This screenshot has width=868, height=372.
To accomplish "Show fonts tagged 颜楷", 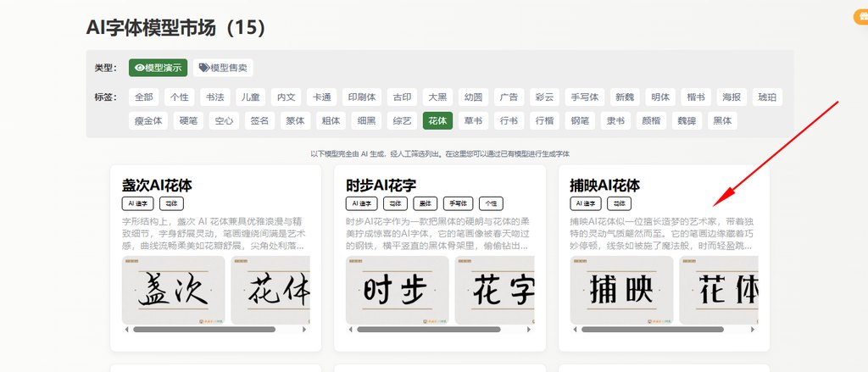I will pos(651,120).
